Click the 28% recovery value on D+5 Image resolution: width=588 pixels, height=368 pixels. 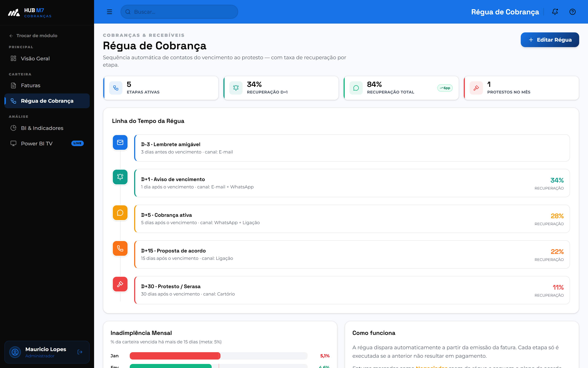pyautogui.click(x=557, y=216)
